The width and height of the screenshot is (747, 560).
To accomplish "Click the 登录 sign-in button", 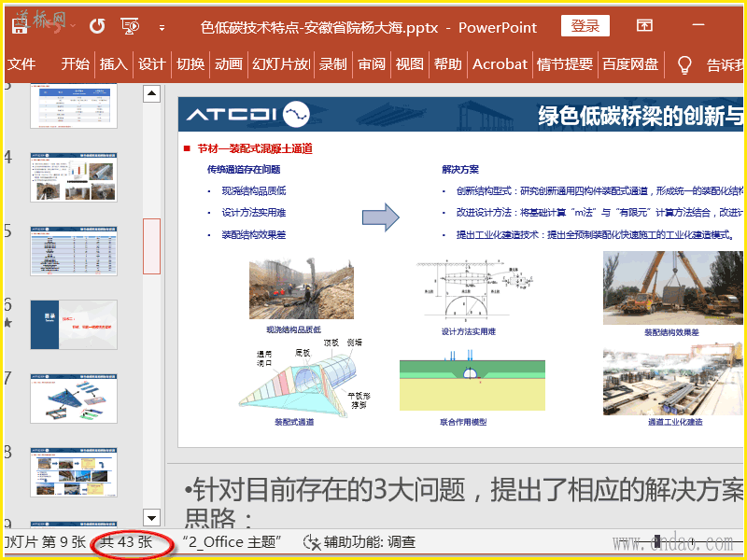I will pos(585,26).
